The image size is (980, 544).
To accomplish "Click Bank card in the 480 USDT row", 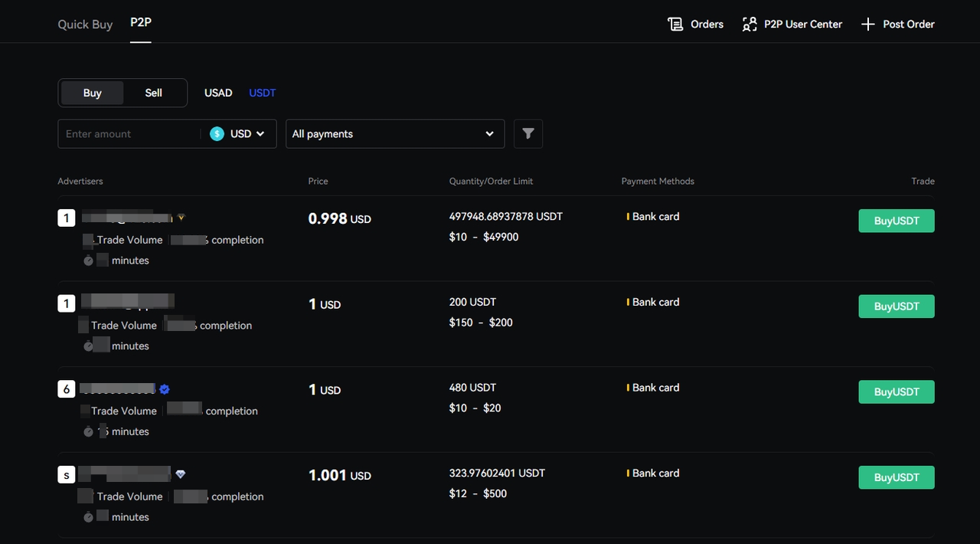I will point(655,388).
